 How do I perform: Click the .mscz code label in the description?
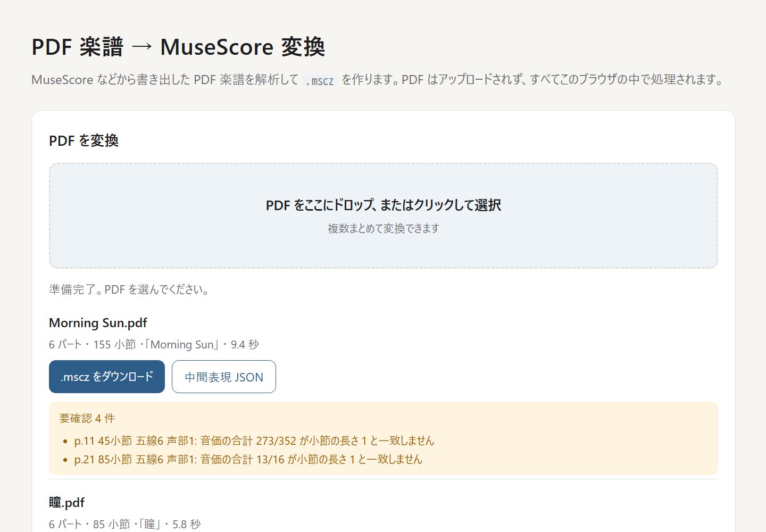[x=320, y=81]
